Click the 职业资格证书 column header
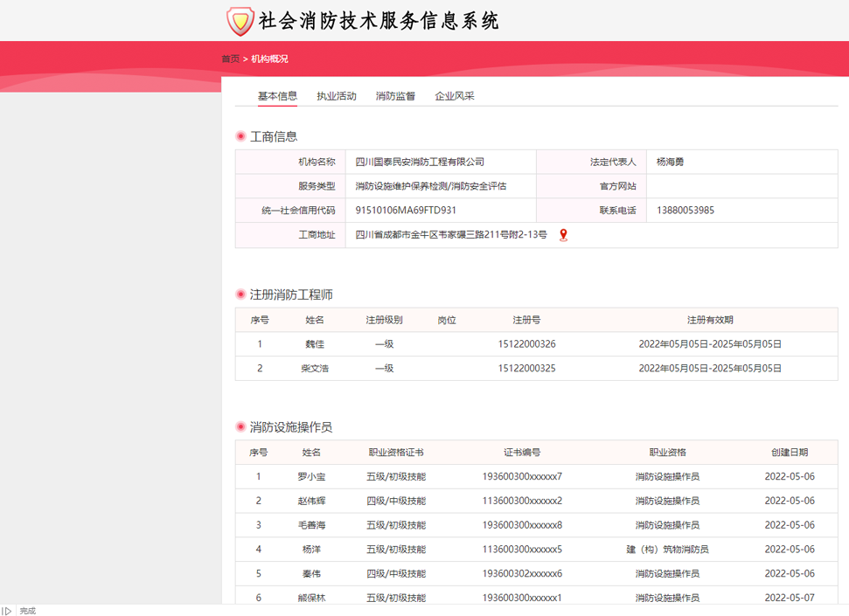Image resolution: width=849 pixels, height=616 pixels. click(x=396, y=453)
